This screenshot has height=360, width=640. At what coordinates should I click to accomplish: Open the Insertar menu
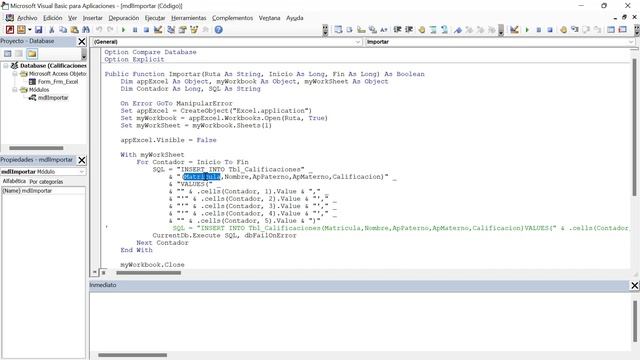[93, 18]
